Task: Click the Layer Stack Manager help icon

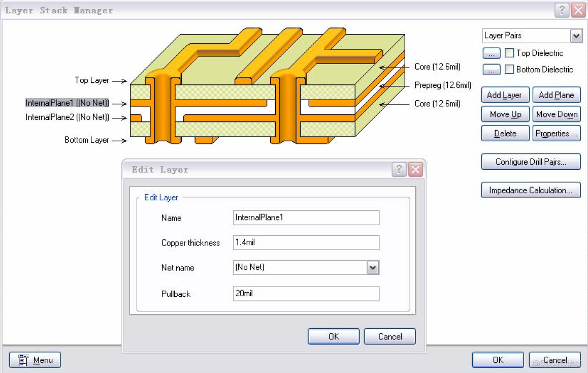Action: tap(562, 10)
